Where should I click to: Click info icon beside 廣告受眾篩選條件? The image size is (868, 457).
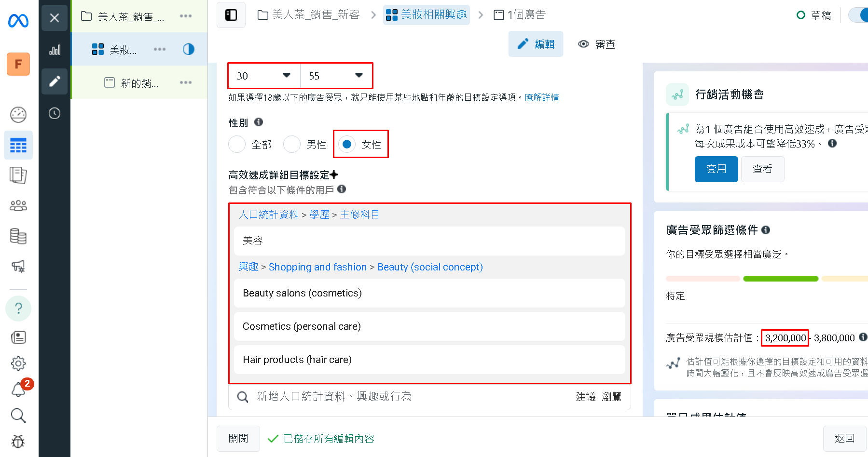[x=766, y=230]
